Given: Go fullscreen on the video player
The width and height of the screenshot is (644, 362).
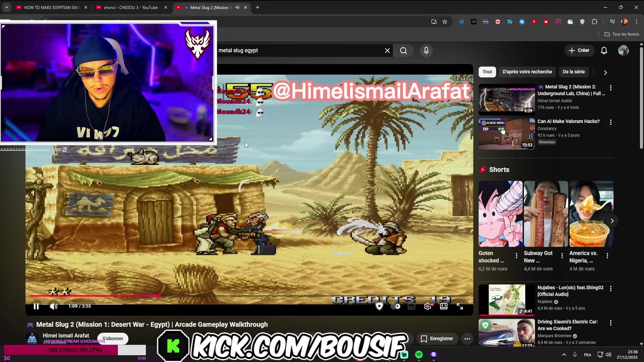Looking at the screenshot, I should point(460,306).
